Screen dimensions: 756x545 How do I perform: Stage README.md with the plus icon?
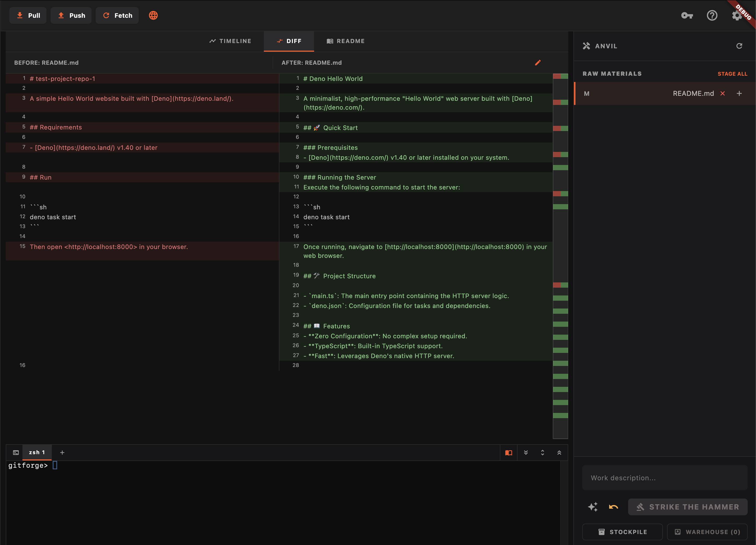pos(739,93)
